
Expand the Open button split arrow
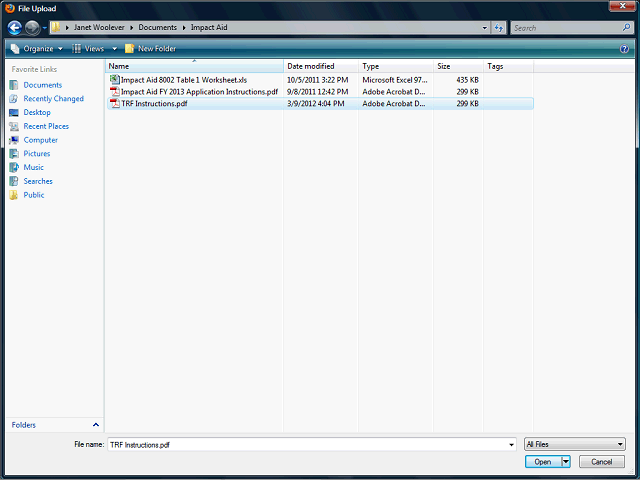tap(566, 462)
